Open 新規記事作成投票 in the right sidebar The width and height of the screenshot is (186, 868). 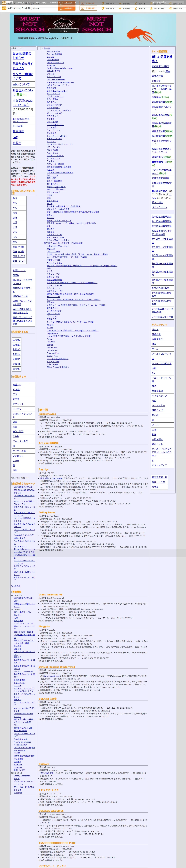(161, 66)
